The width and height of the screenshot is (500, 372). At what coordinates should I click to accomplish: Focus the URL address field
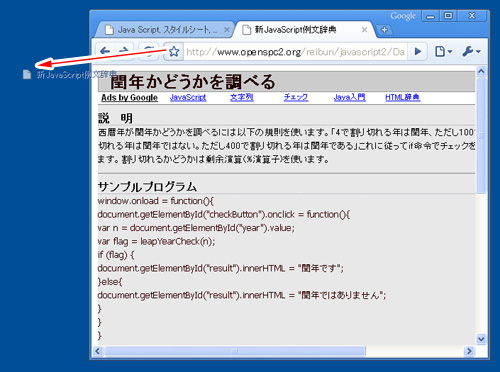(295, 52)
